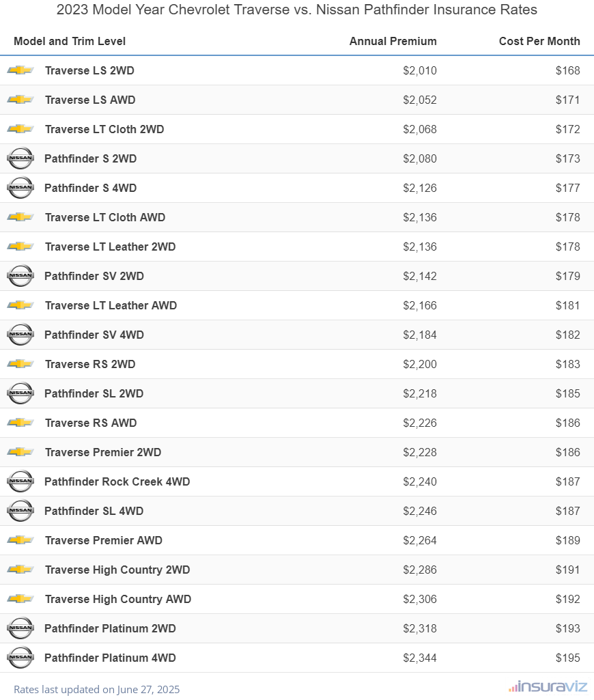Click the Nissan logo beside Pathfinder S 2WD
Viewport: 594px width, 700px height.
click(20, 158)
